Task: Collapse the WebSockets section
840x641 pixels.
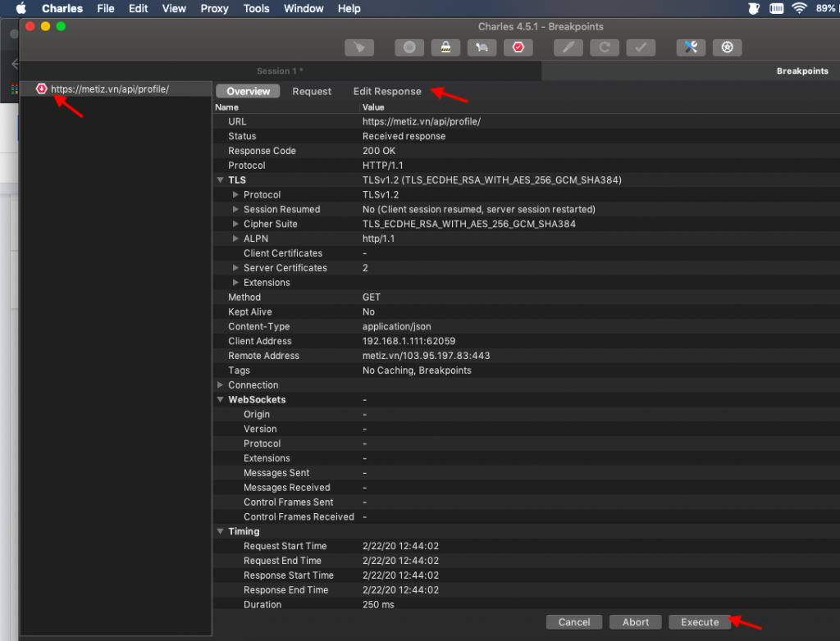Action: pyautogui.click(x=220, y=399)
